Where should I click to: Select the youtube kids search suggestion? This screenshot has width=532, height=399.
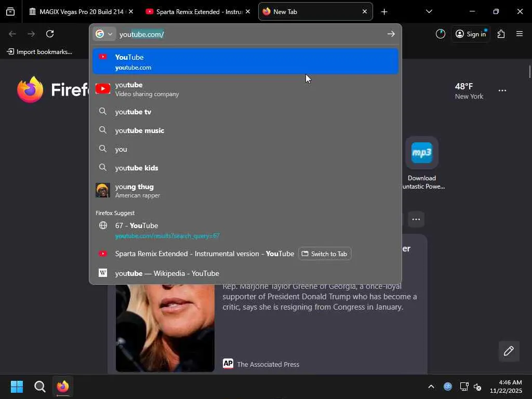(245, 168)
